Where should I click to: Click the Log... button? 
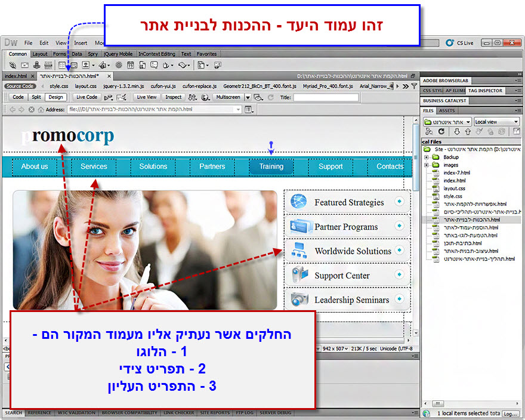(511, 414)
